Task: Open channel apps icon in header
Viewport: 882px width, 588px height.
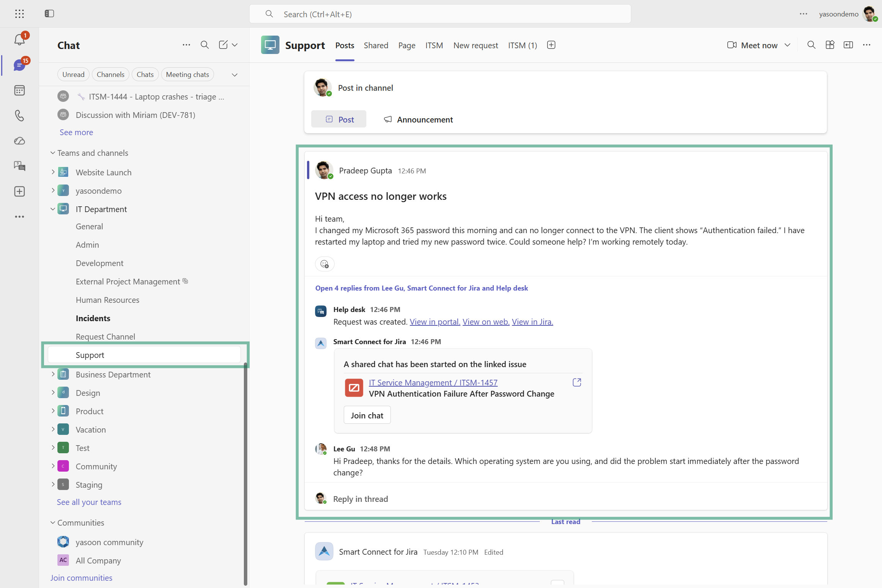Action: (830, 45)
